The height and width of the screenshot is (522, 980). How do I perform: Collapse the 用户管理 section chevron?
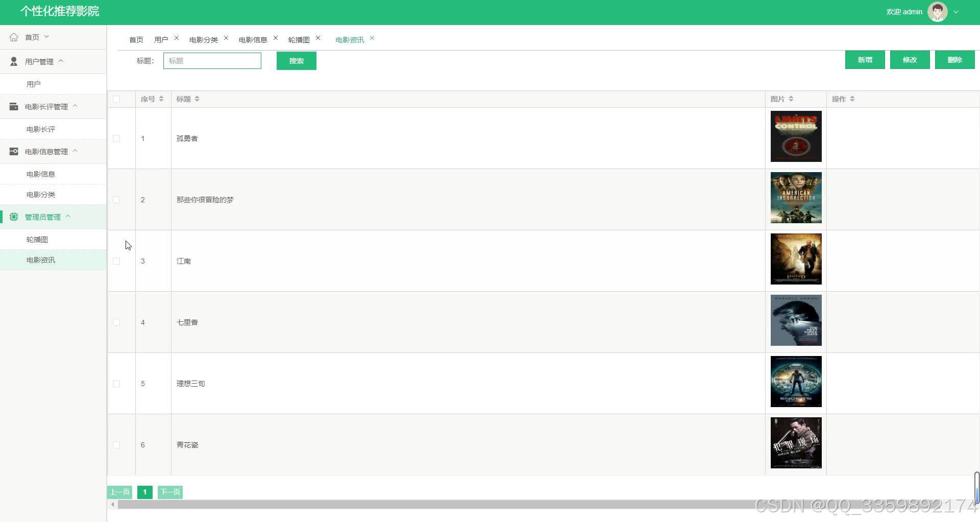(x=61, y=61)
